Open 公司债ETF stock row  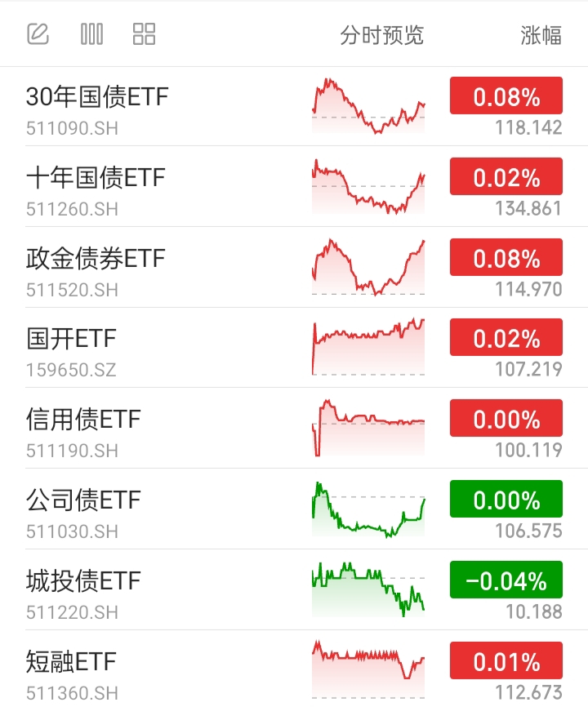click(294, 509)
